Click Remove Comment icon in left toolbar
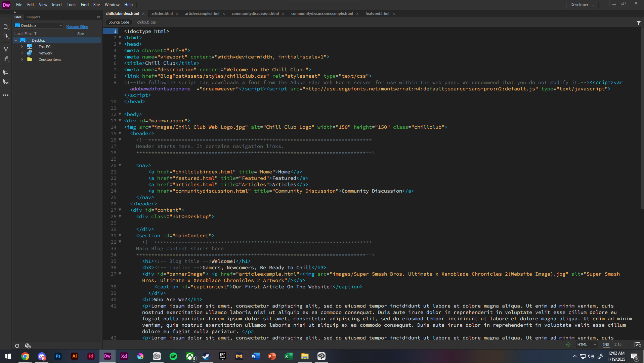 click(x=6, y=81)
